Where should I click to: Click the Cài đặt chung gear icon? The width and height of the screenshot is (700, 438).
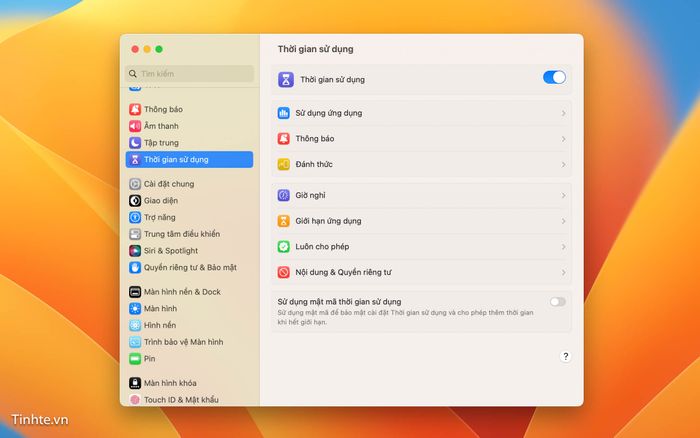point(135,184)
